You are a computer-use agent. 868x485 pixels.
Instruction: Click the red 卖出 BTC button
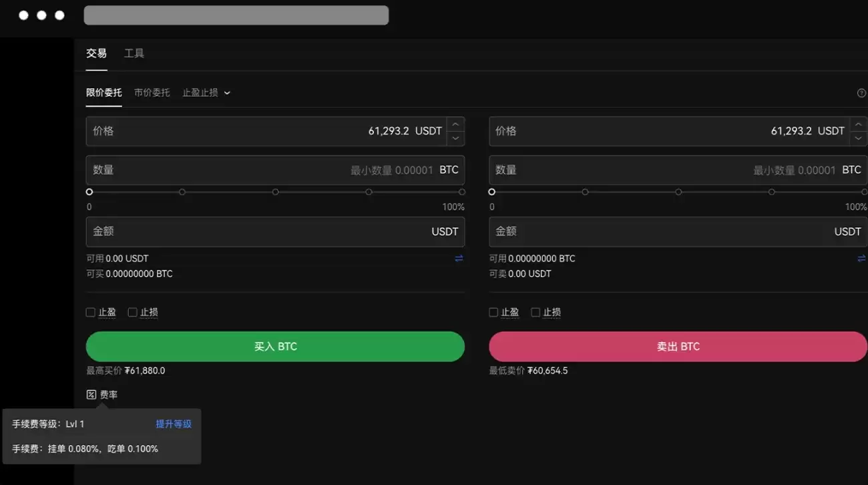[x=678, y=346]
